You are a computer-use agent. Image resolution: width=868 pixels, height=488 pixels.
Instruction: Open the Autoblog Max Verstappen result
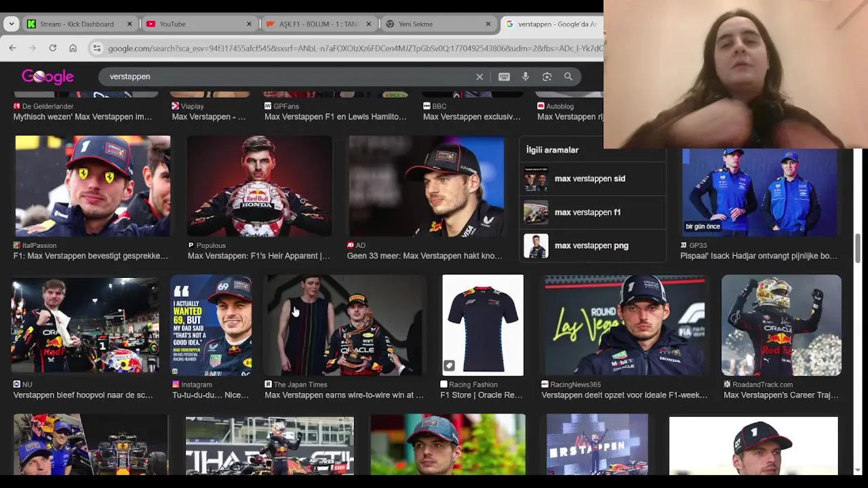coord(570,117)
